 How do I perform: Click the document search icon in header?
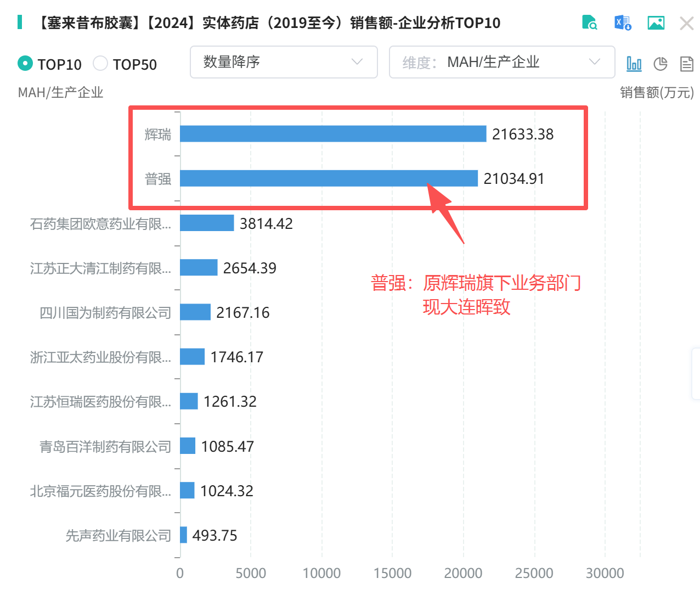click(x=589, y=23)
